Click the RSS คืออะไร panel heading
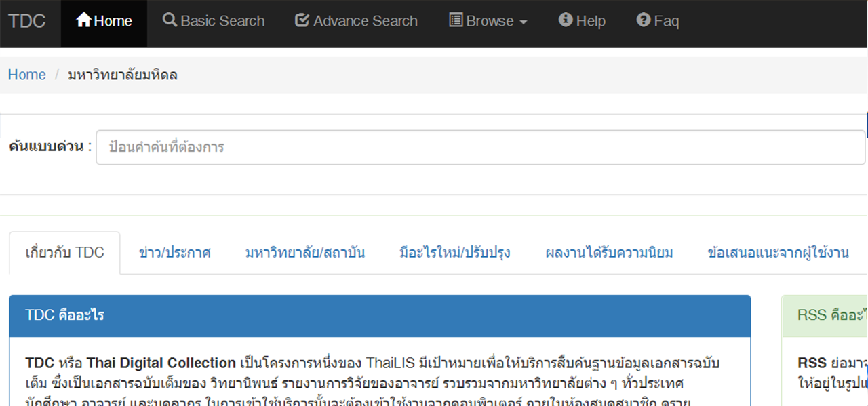The width and height of the screenshot is (868, 406). (825, 316)
